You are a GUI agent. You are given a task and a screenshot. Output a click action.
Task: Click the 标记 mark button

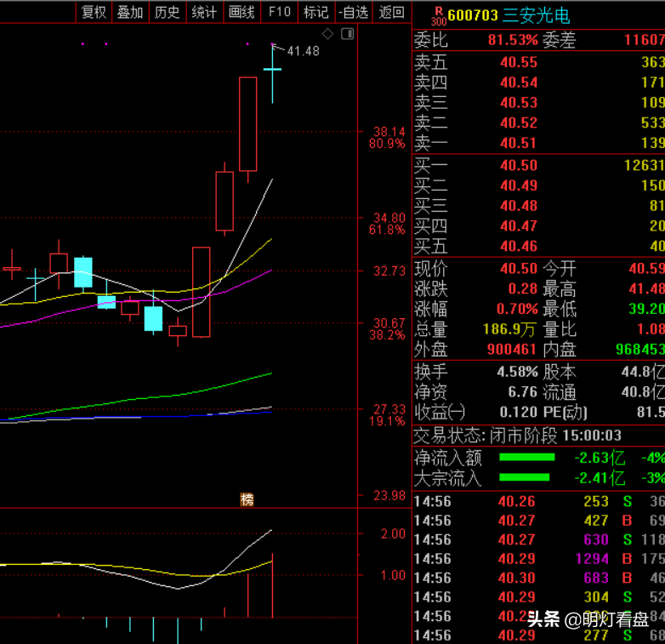click(315, 12)
